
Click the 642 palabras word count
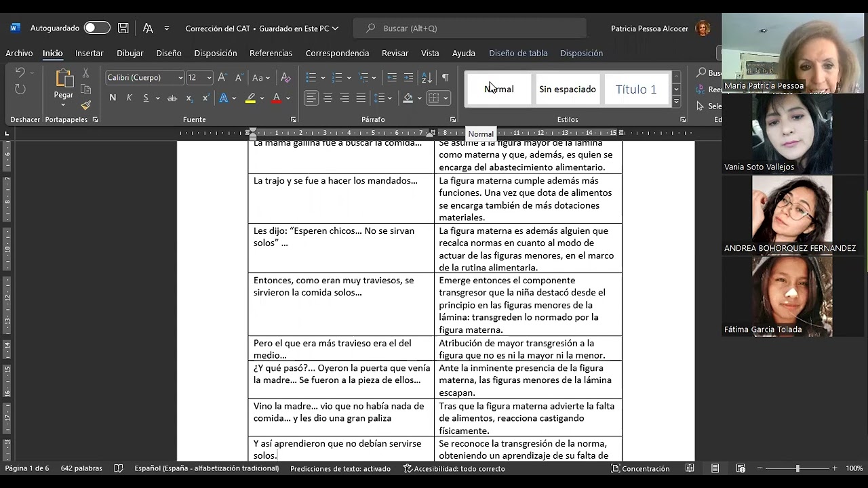pos(81,468)
